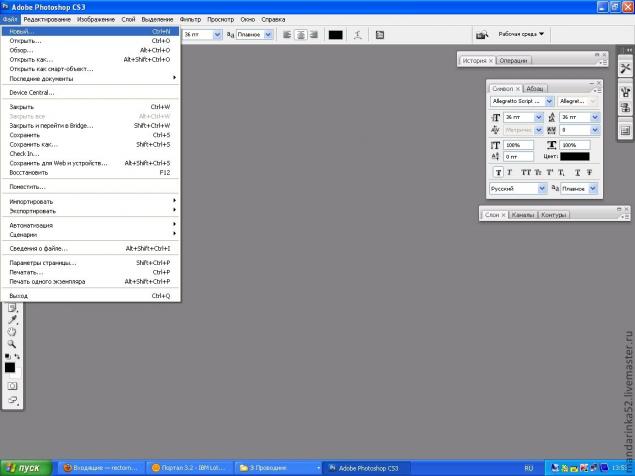Switch to Портал taskbar button

(190, 468)
